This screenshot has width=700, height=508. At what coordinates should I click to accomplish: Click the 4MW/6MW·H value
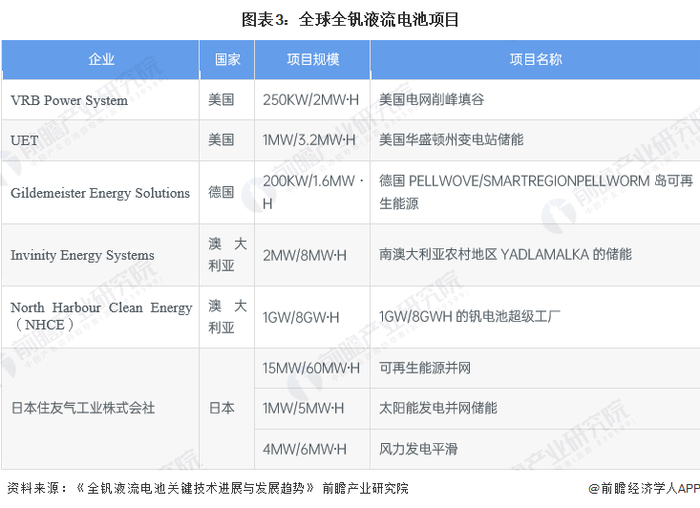304,449
